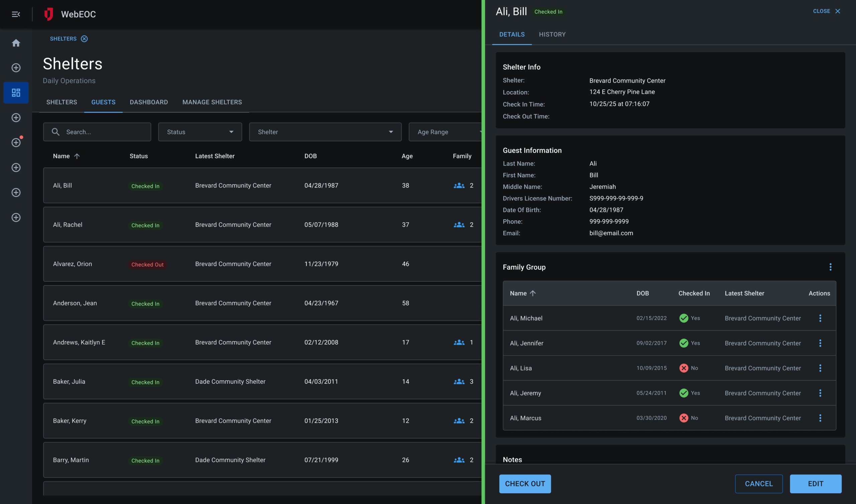Switch to the HISTORY tab
This screenshot has height=504, width=856.
point(552,34)
